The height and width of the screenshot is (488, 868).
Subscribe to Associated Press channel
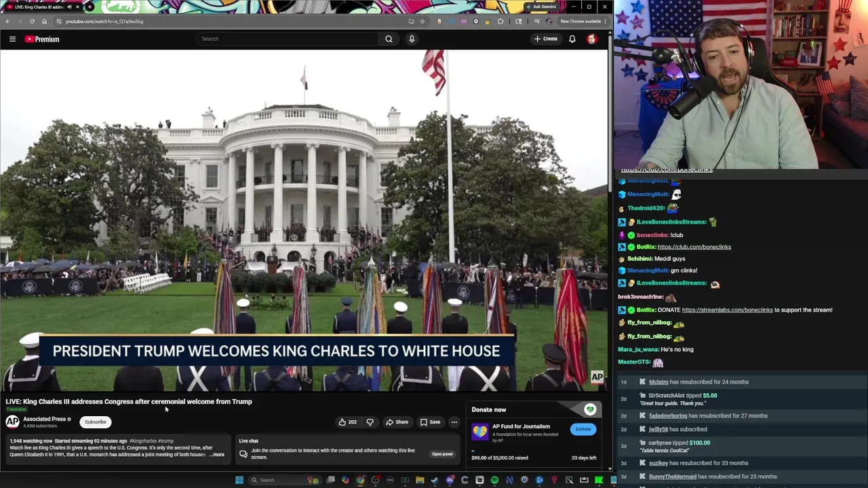tap(96, 422)
